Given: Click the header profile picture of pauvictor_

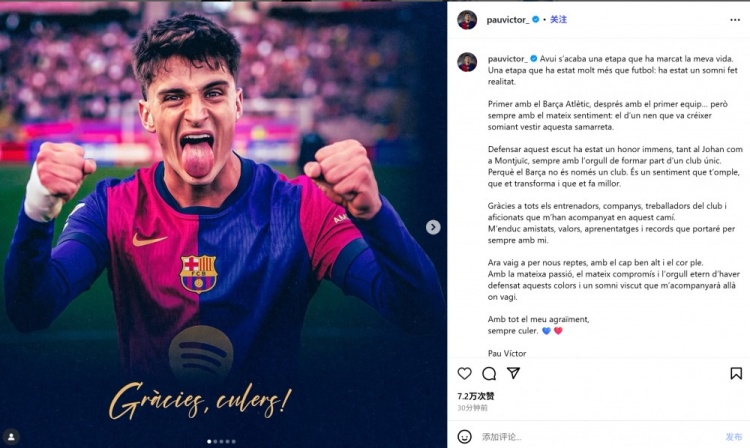Looking at the screenshot, I should [466, 19].
